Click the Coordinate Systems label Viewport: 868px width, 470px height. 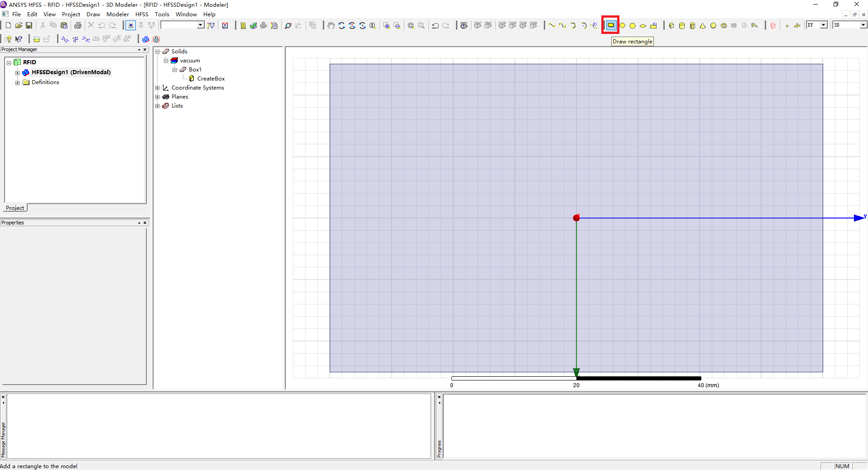coord(198,88)
